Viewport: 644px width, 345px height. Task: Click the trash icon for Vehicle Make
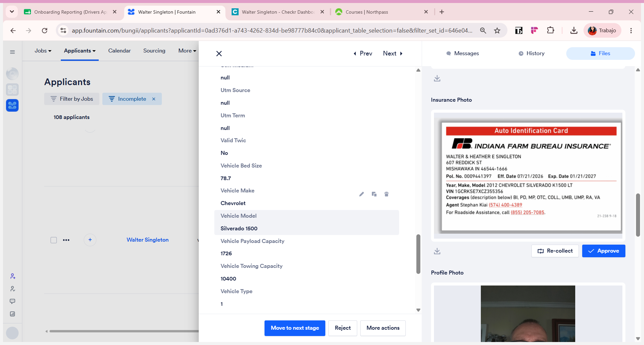tap(386, 194)
